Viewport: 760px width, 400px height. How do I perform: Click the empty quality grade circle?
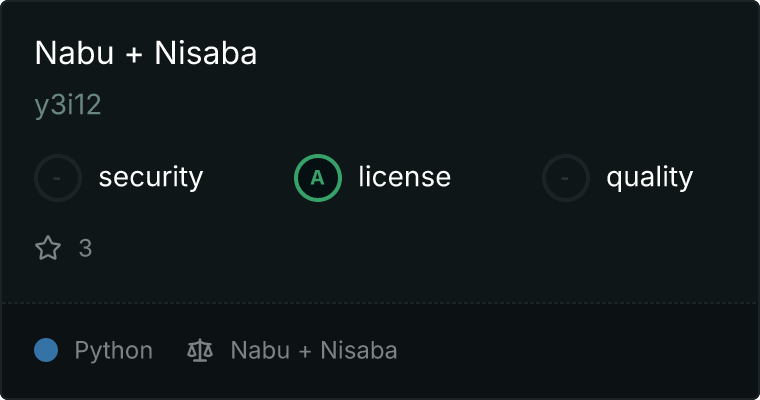coord(566,178)
